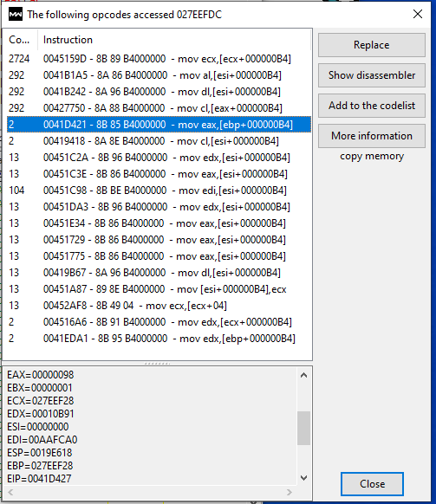Viewport: 436px width, 504px height.
Task: Click the ECX=027EEF28 register line
Action: point(40,401)
